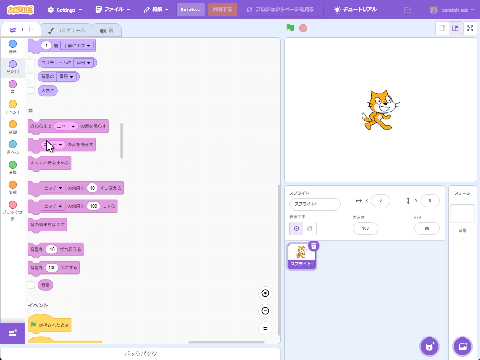Click the sprite y position field
This screenshot has height=360, width=480.
[x=430, y=201]
